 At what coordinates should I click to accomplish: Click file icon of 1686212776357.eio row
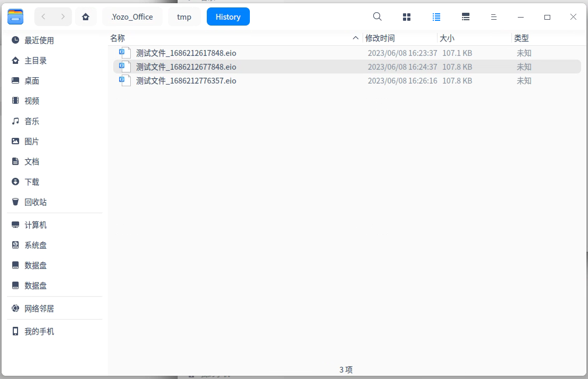(125, 81)
